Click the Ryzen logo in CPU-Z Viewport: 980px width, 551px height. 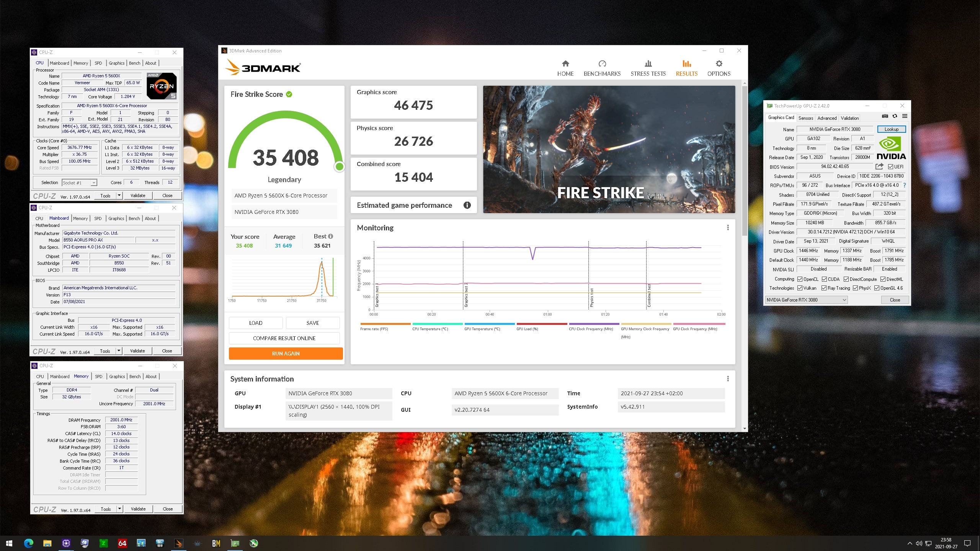click(162, 86)
